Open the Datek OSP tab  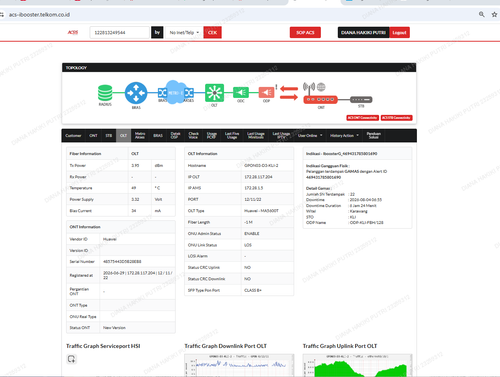click(175, 135)
